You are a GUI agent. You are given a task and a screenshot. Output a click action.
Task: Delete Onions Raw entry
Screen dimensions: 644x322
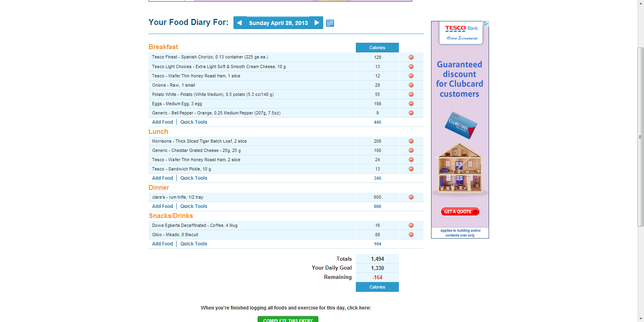(411, 85)
